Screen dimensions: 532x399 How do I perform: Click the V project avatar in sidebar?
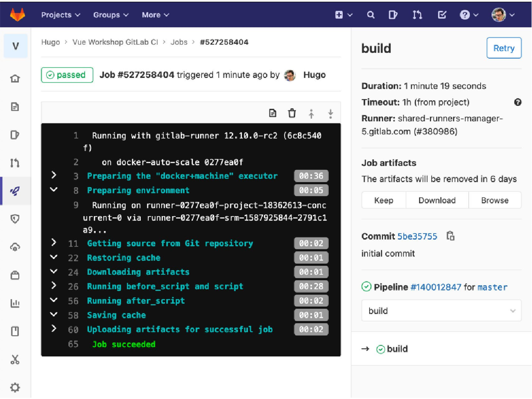(x=16, y=46)
